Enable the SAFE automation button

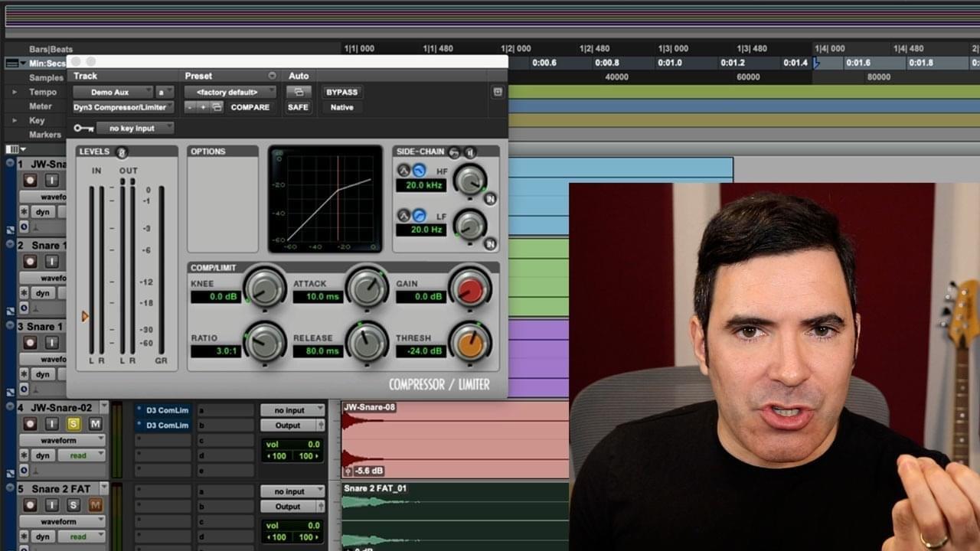coord(298,107)
